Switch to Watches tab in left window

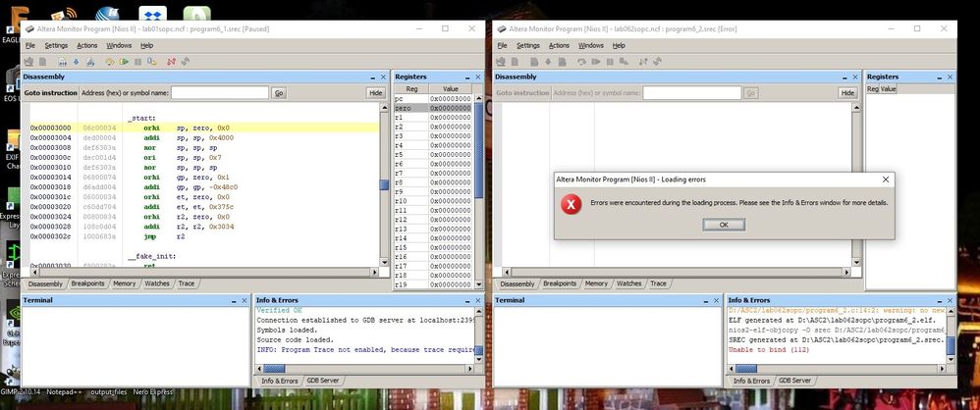(x=157, y=283)
